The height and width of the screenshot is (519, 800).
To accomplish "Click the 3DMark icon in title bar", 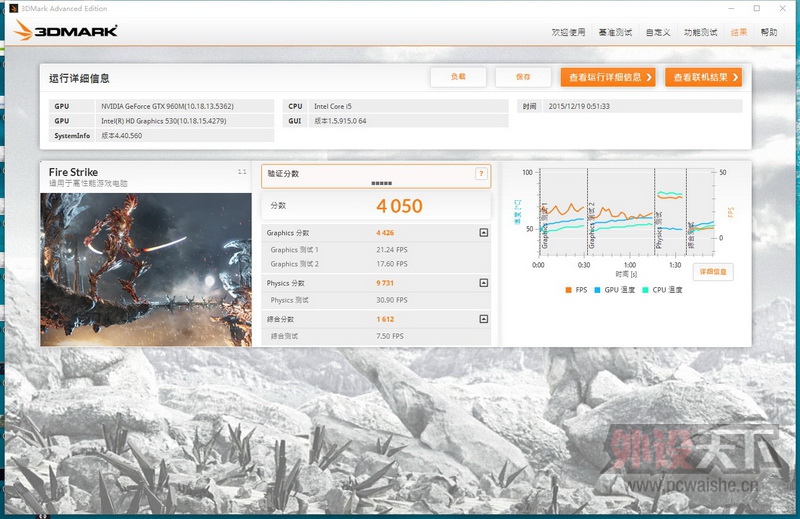I will coord(13,8).
